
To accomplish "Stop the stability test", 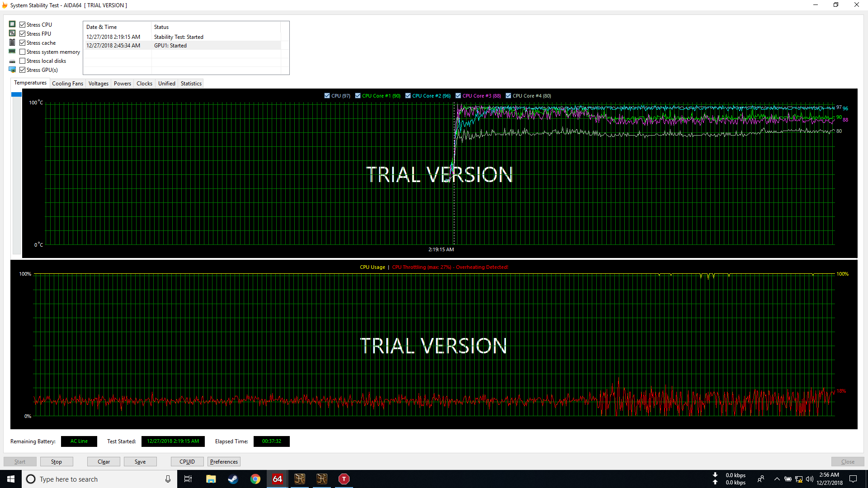I will tap(57, 462).
